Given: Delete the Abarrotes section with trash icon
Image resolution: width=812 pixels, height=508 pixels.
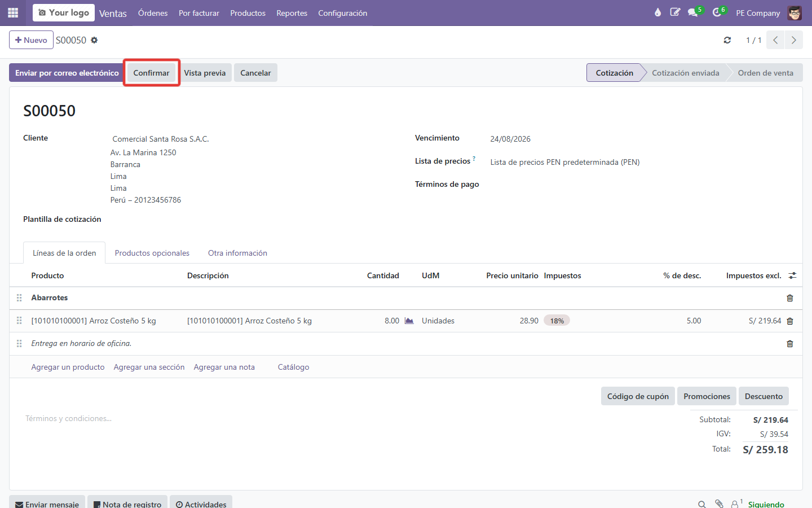Looking at the screenshot, I should 789,298.
